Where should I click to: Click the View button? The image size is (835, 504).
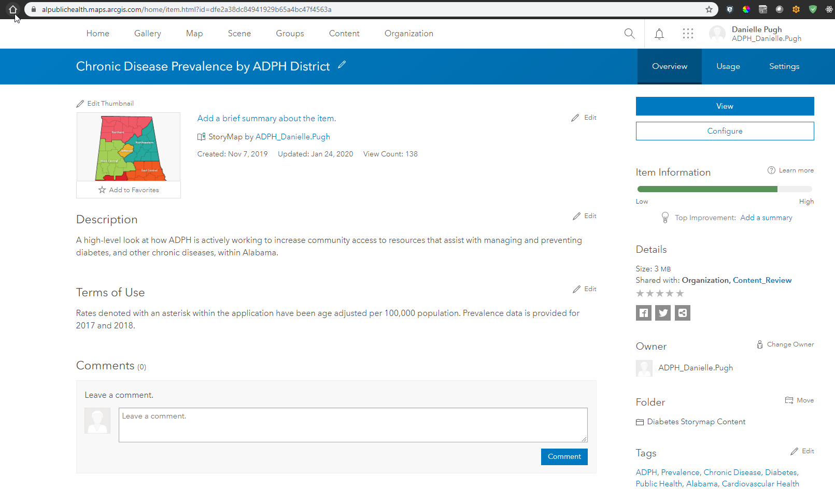pyautogui.click(x=725, y=106)
